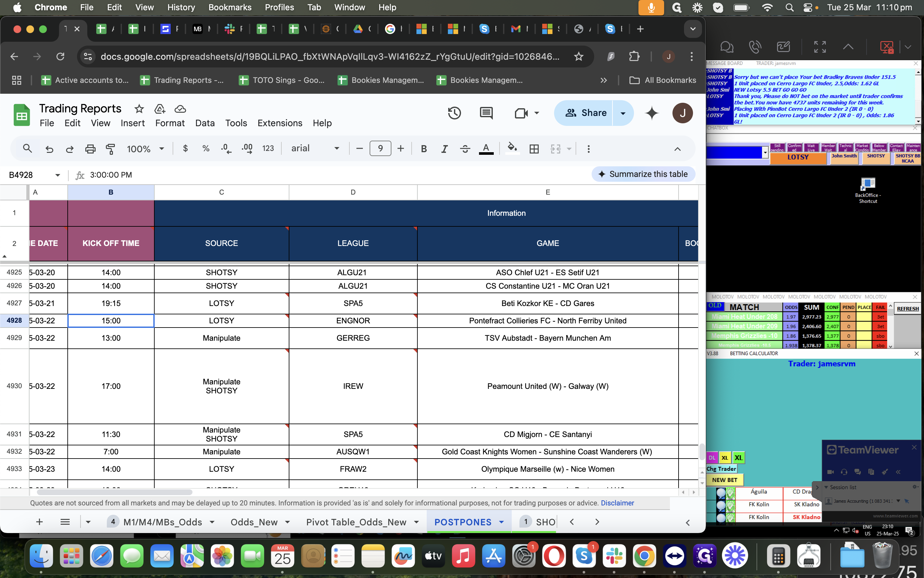
Task: Collapse TeamViewer Session list triangle
Action: (826, 487)
